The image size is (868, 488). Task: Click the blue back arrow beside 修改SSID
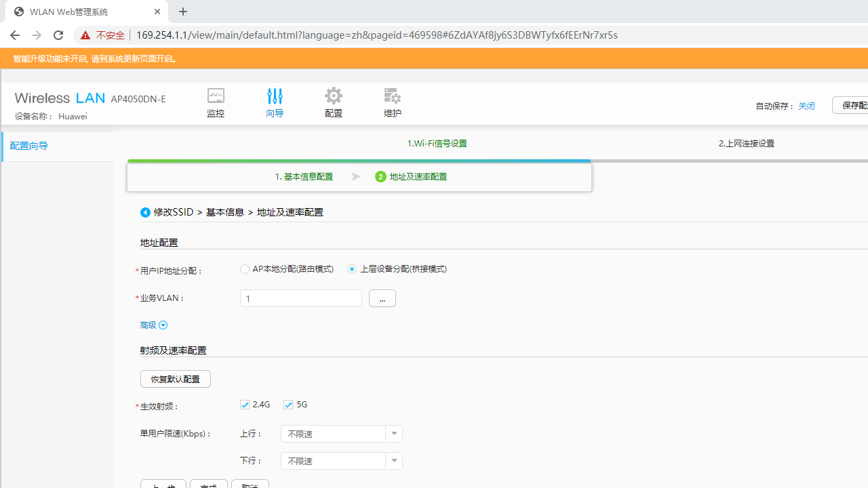pos(145,212)
